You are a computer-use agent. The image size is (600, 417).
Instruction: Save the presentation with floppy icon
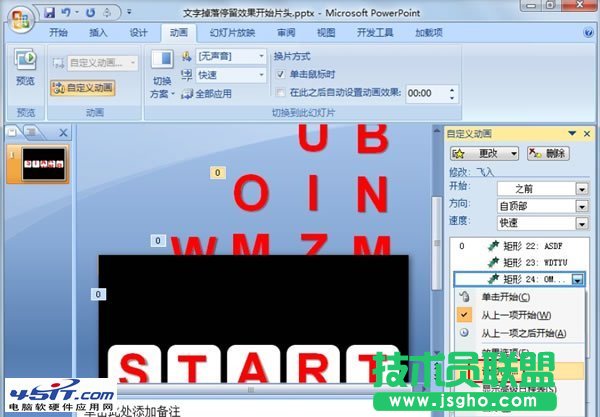(x=49, y=13)
